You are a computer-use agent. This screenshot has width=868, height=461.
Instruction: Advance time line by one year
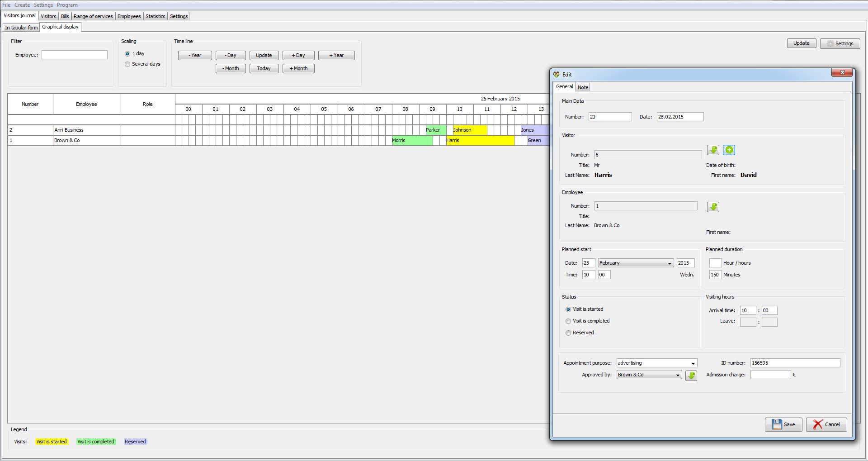pos(336,55)
